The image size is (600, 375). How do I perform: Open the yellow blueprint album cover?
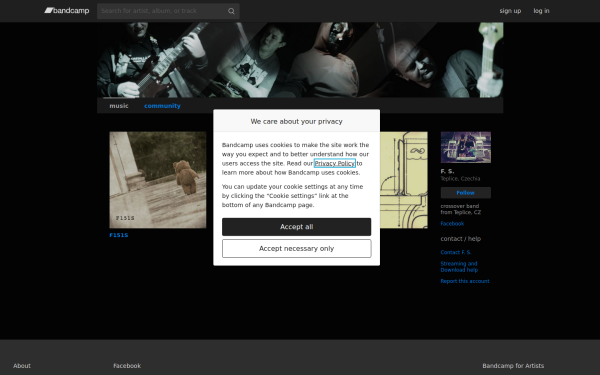click(x=404, y=180)
